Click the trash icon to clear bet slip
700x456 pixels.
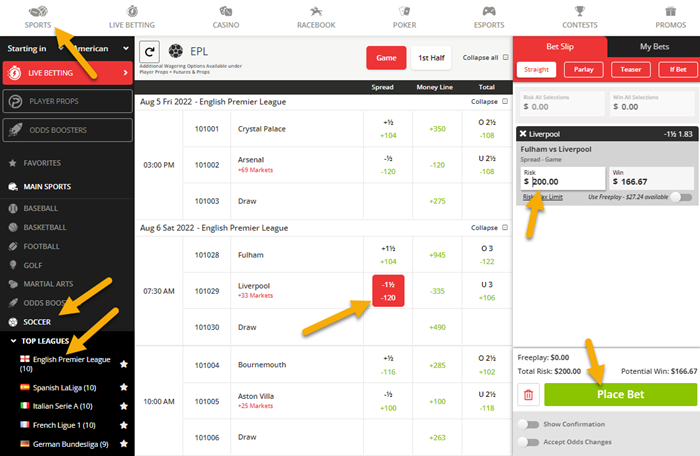click(529, 395)
